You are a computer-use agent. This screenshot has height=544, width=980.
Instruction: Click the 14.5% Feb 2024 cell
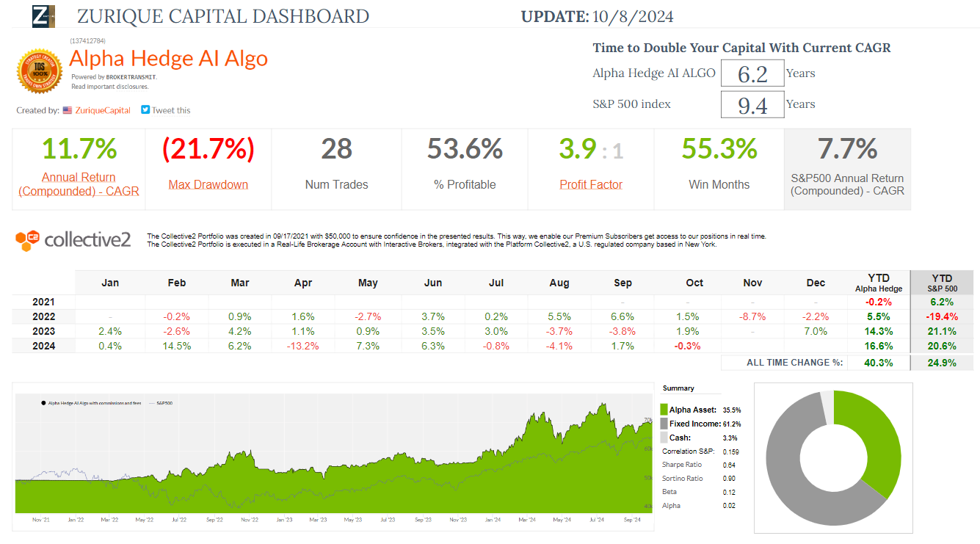[x=177, y=346]
